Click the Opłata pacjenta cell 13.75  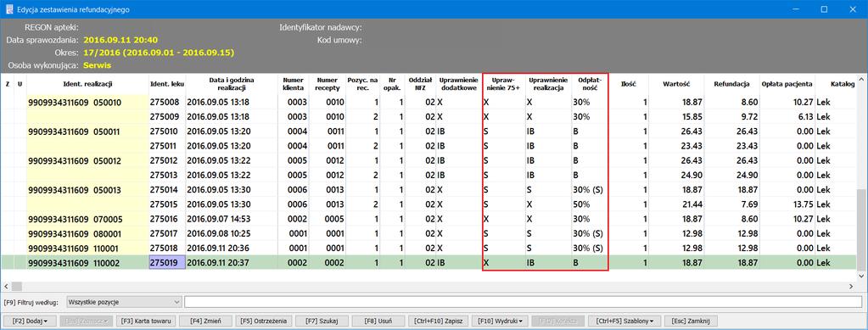click(x=787, y=204)
